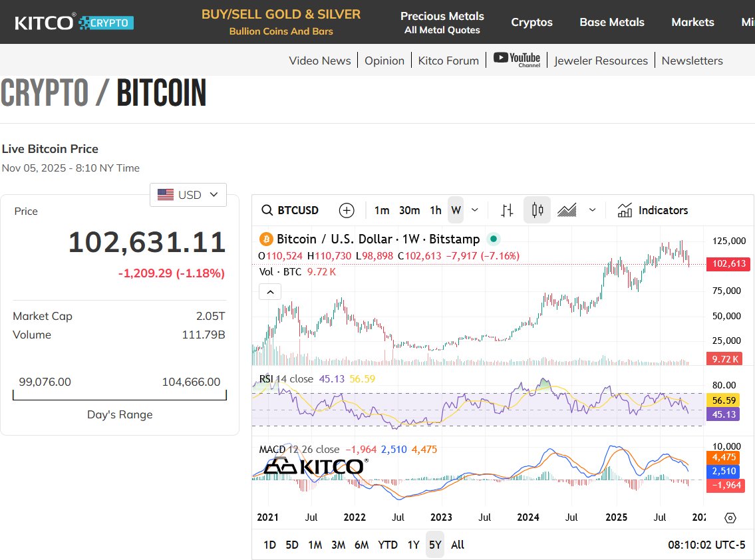Click the red -1,964 MACD label
This screenshot has width=755, height=560.
(x=726, y=485)
